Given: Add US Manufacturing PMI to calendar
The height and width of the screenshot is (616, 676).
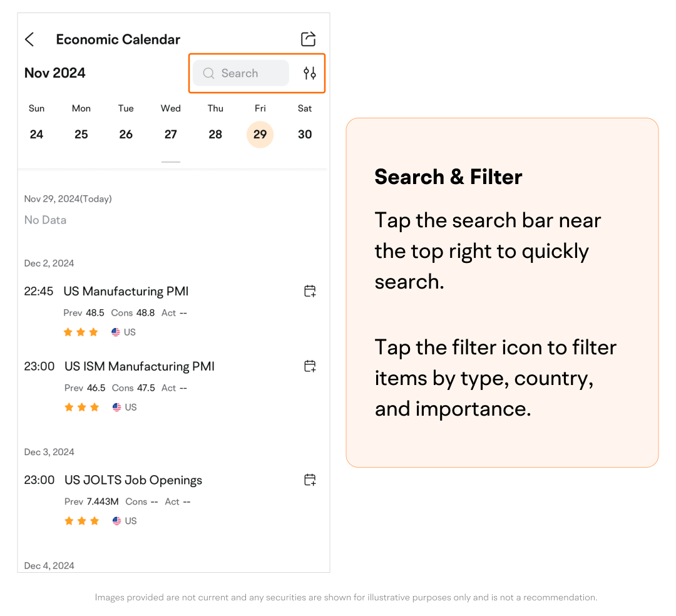Looking at the screenshot, I should pyautogui.click(x=310, y=291).
